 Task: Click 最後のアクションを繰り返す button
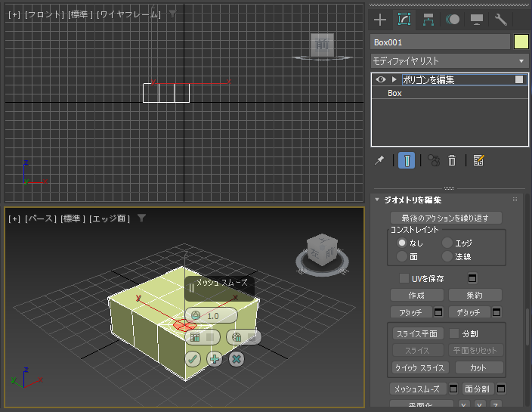pyautogui.click(x=446, y=218)
